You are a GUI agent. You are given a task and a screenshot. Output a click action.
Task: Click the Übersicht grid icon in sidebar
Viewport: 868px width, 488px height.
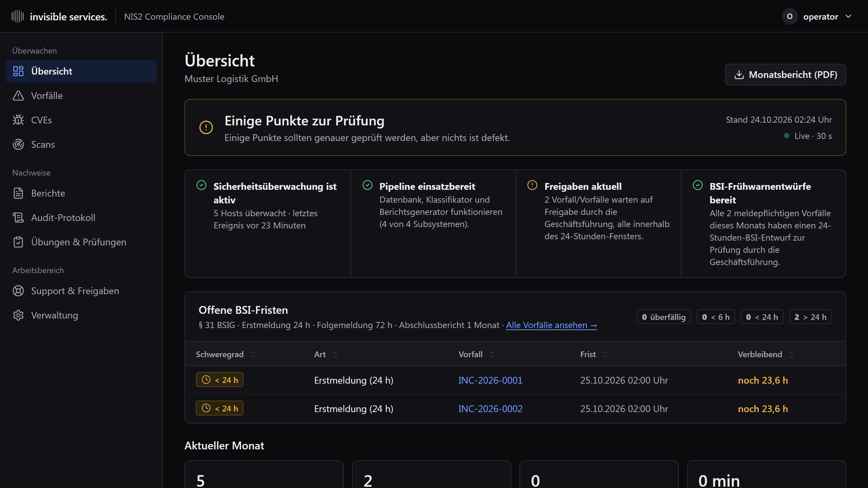(x=18, y=71)
